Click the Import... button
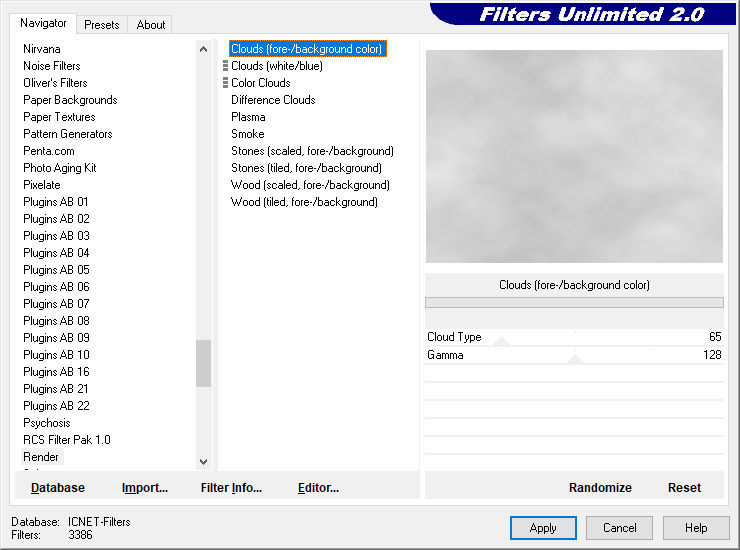The height and width of the screenshot is (550, 740). click(145, 488)
